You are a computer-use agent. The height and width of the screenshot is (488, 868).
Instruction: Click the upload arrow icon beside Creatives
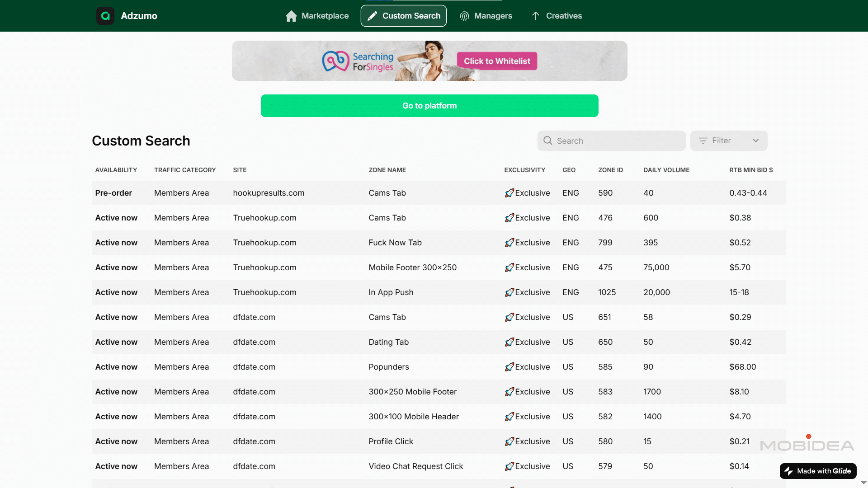coord(535,16)
